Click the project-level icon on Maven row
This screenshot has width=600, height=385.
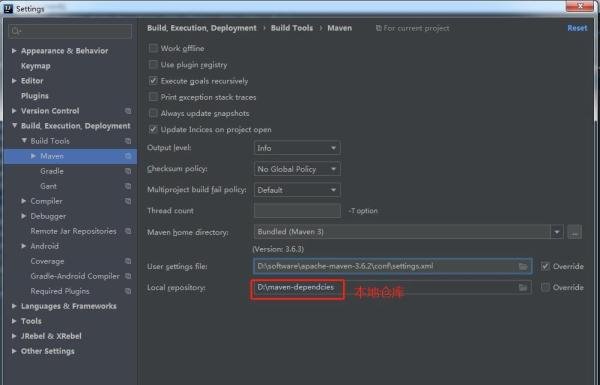coord(128,156)
